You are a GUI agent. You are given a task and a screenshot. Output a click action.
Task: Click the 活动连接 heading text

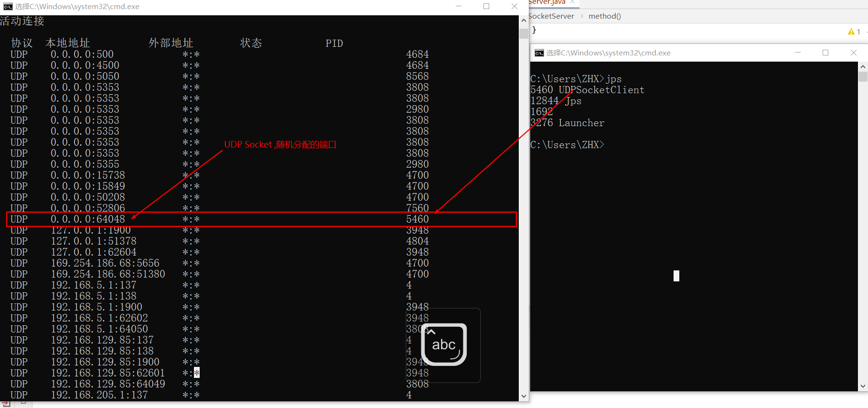[x=22, y=21]
